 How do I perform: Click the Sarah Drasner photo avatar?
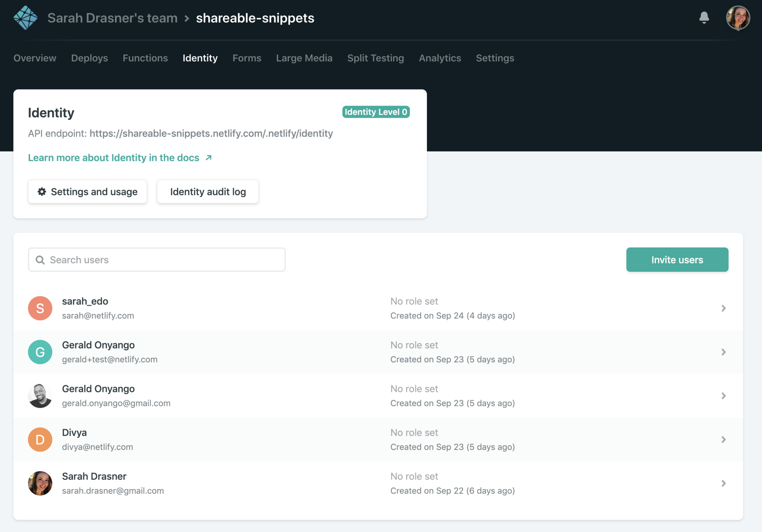(40, 483)
